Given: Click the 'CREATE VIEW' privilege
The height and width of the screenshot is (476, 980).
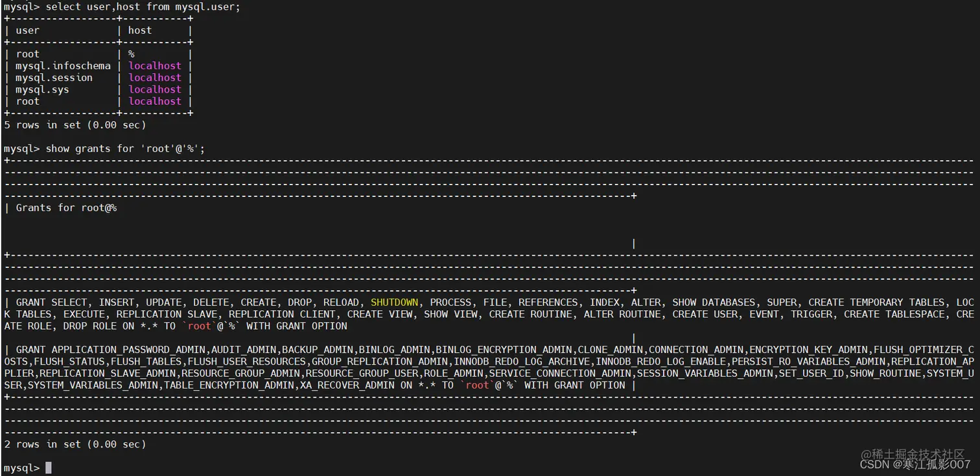Looking at the screenshot, I should click(x=380, y=314).
